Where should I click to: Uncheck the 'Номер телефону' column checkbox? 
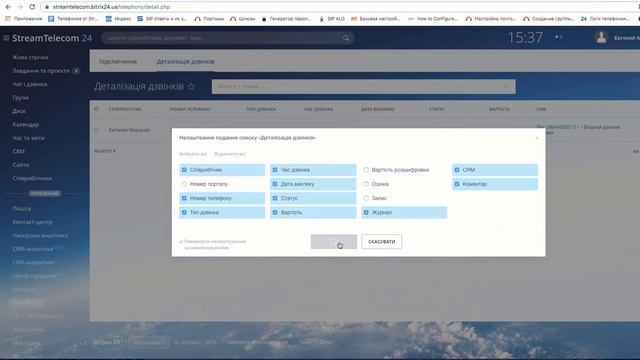pyautogui.click(x=184, y=198)
